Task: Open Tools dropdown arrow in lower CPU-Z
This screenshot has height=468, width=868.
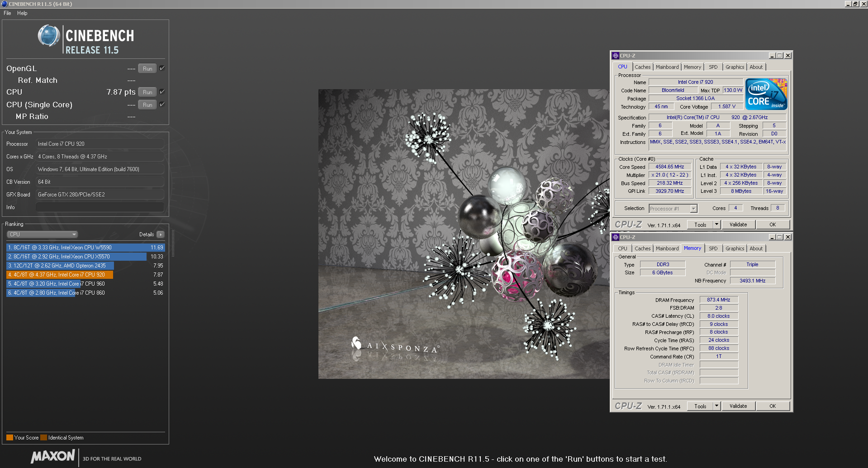Action: point(716,406)
